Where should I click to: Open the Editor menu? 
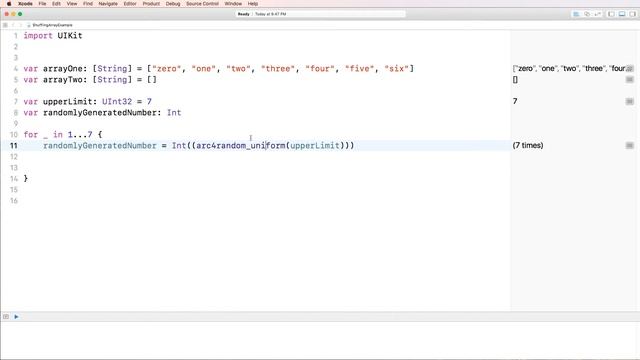[130, 4]
